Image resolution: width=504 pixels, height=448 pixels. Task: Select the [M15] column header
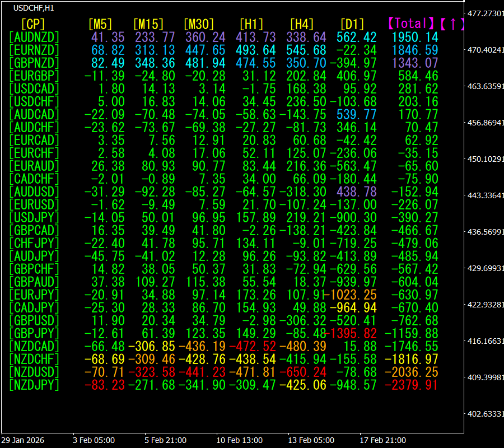click(148, 25)
